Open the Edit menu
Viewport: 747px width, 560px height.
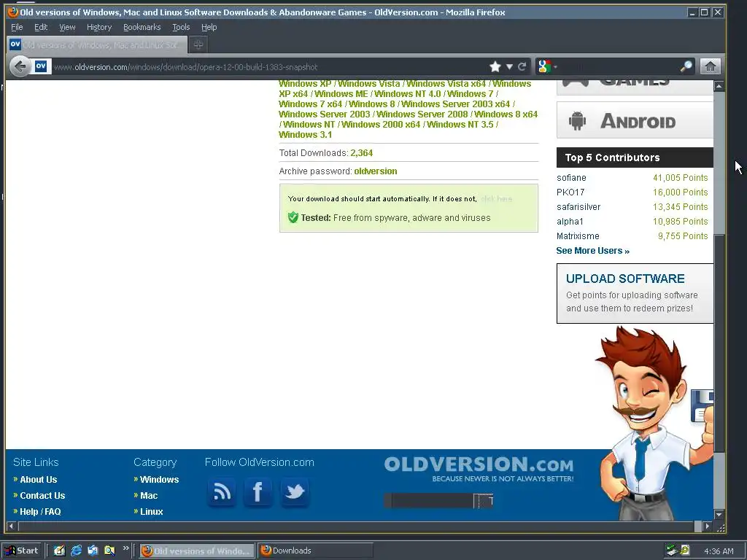41,27
